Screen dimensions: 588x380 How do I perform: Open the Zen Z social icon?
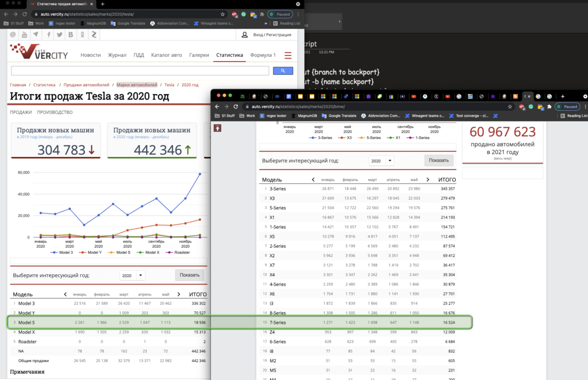pos(94,34)
